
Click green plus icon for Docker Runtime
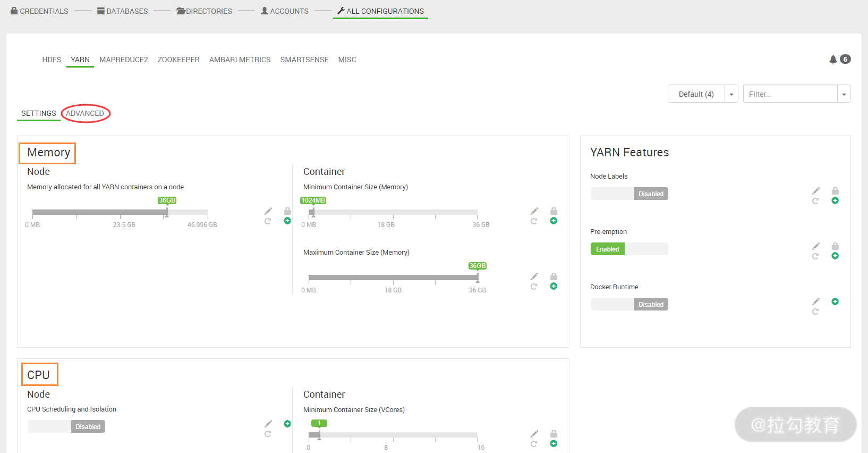pos(835,301)
